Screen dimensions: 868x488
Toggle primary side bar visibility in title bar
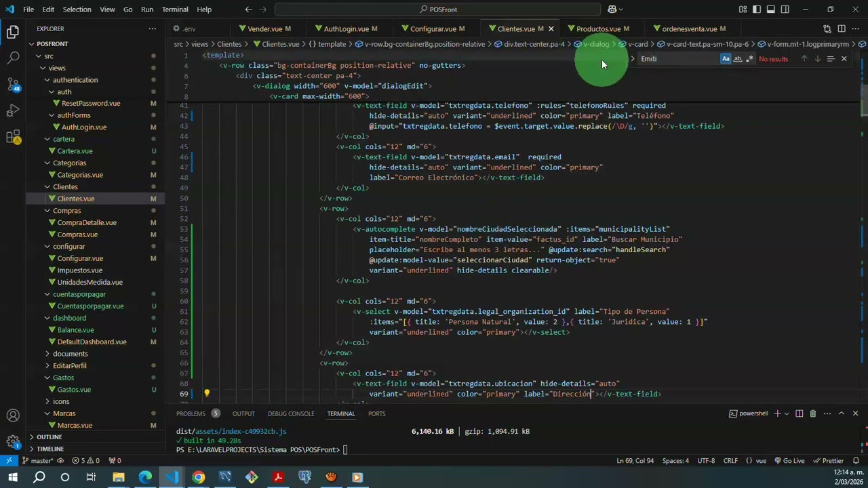coord(757,9)
